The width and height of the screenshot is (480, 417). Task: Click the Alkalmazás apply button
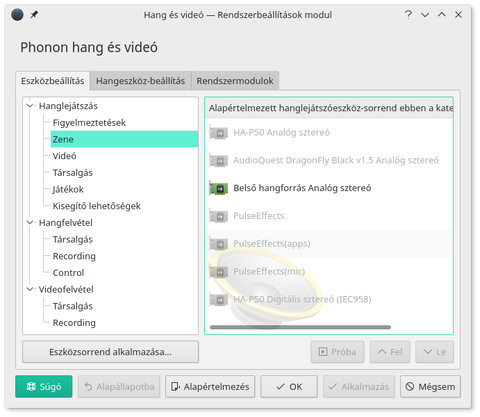pos(359,387)
